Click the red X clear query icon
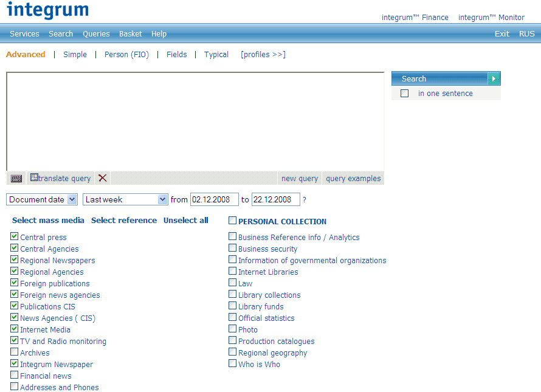This screenshot has height=392, width=541. 103,178
